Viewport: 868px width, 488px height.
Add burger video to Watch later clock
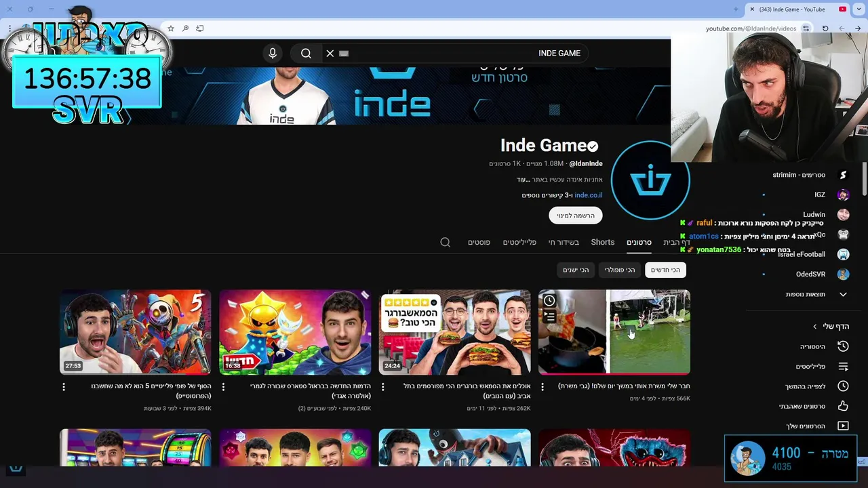pos(549,301)
